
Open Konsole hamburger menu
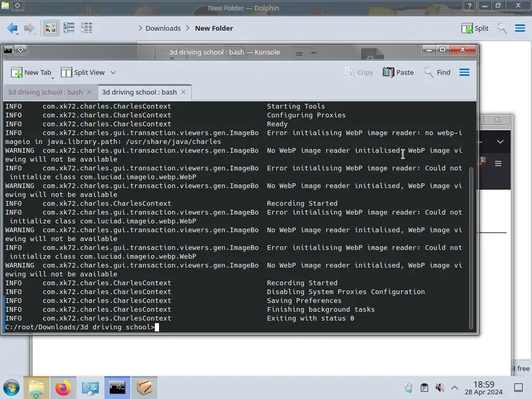click(464, 72)
